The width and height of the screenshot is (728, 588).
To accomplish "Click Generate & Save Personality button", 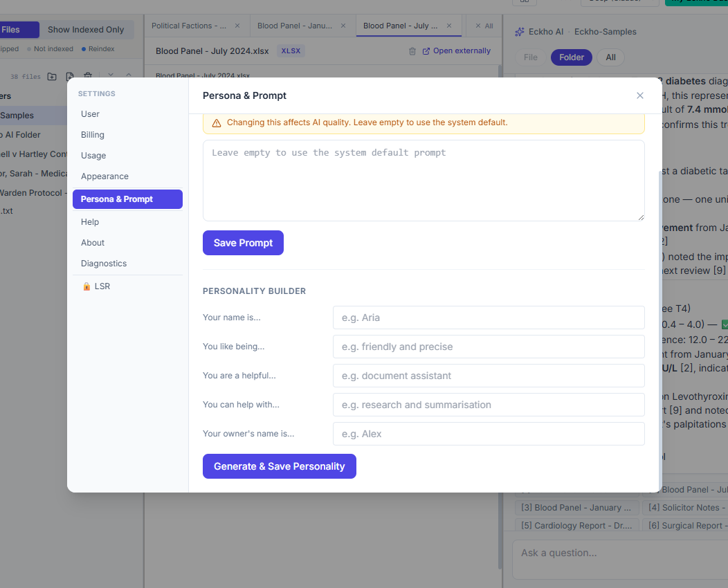I will (x=280, y=466).
